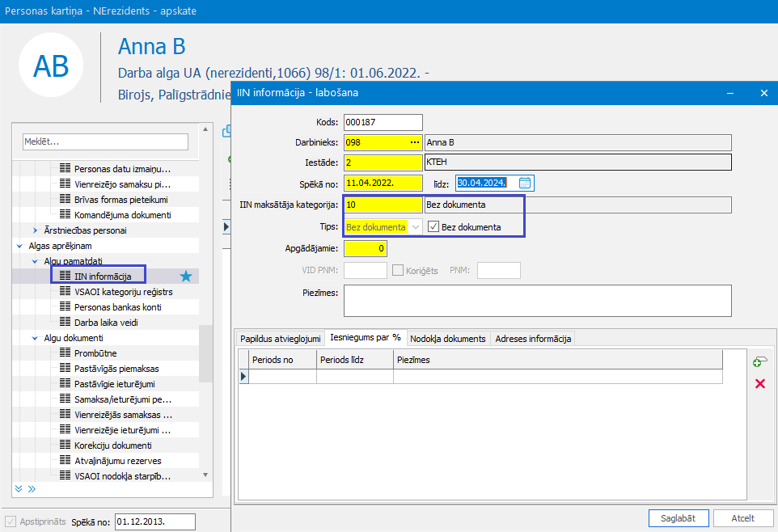Switch to the Papildus atvieglojumi tab
778x532 pixels.
[281, 339]
